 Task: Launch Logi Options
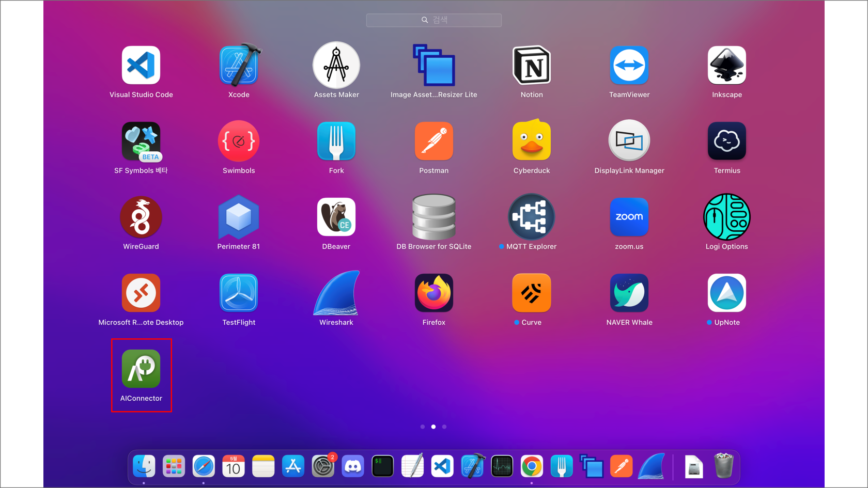click(726, 217)
